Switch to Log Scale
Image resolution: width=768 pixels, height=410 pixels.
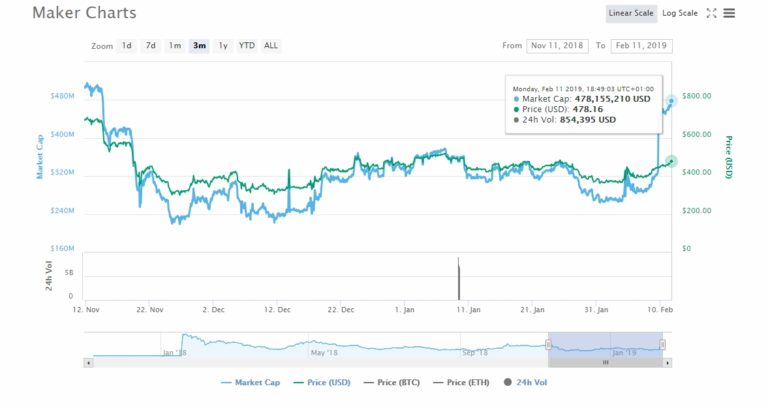click(680, 13)
